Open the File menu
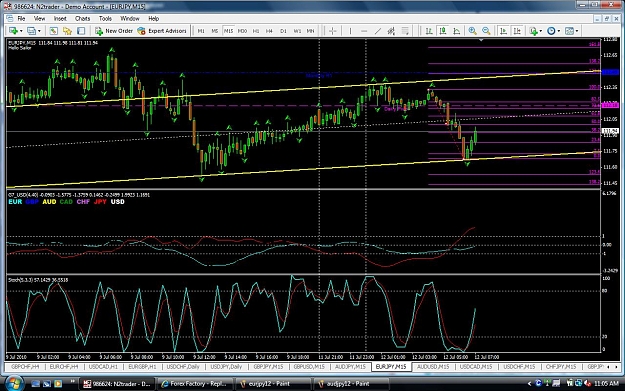This screenshot has width=625, height=391. tap(21, 18)
